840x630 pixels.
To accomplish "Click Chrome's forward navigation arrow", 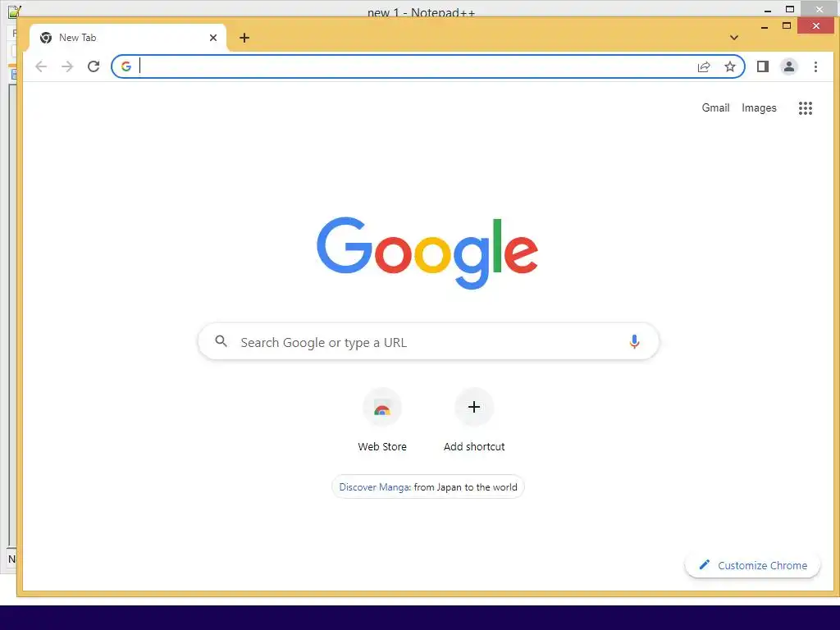I will pos(67,66).
